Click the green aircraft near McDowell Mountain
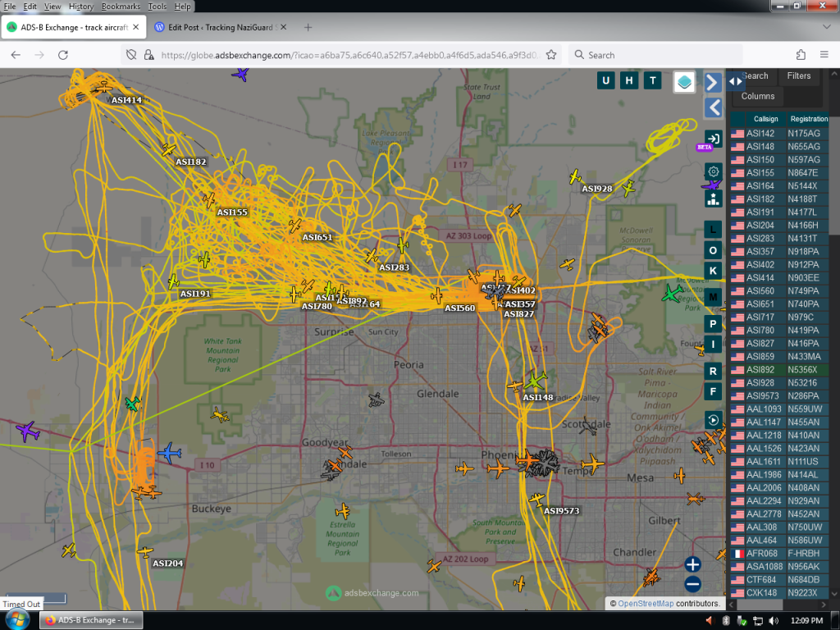The image size is (840, 630). click(x=672, y=294)
